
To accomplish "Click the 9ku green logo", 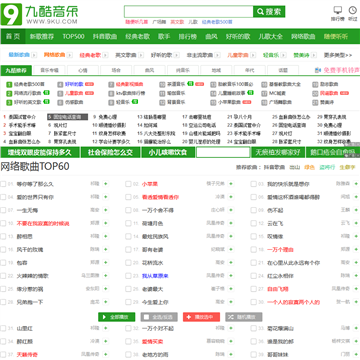I will 11,14.
